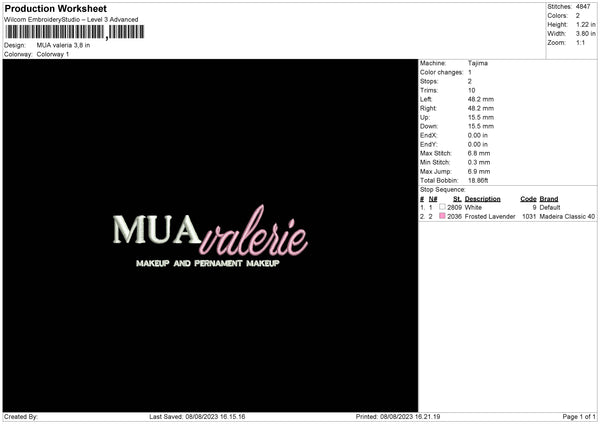Click the EndY label
The height and width of the screenshot is (424, 600).
(x=428, y=144)
